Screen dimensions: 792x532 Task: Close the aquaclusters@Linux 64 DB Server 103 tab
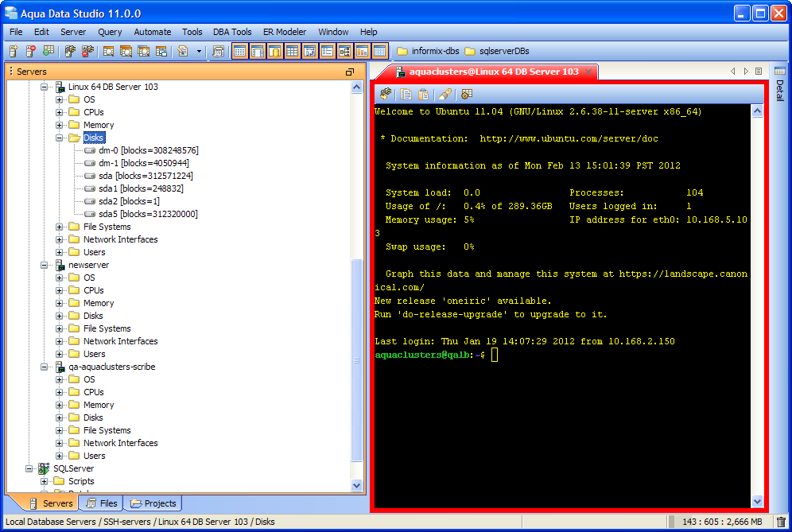588,72
